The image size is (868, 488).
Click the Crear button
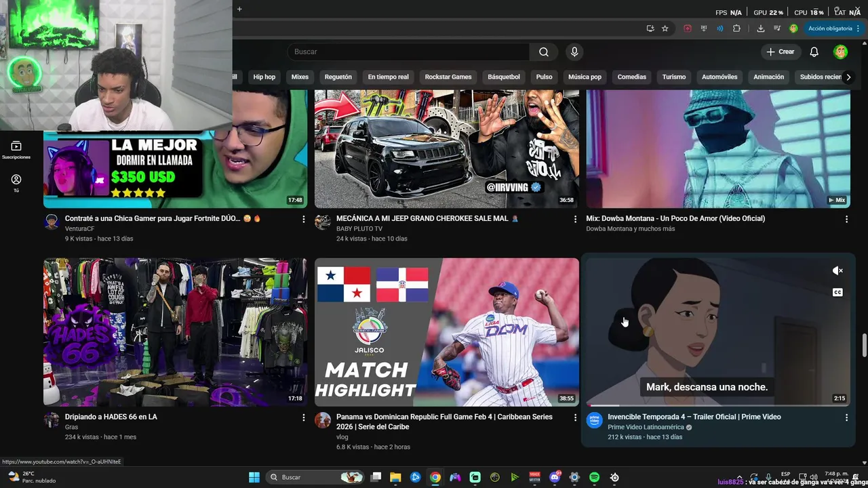point(781,52)
